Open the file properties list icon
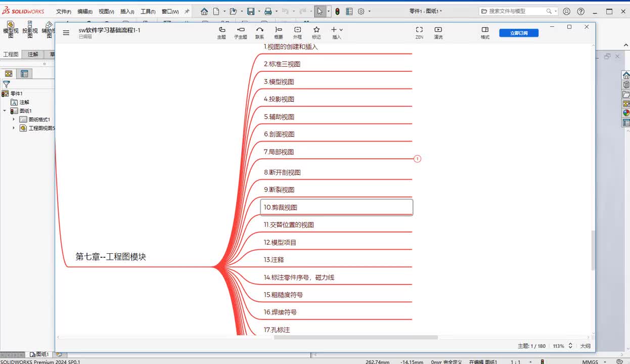This screenshot has height=364, width=630. pyautogui.click(x=349, y=11)
